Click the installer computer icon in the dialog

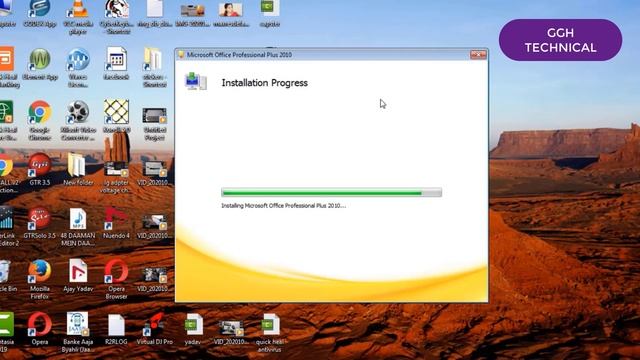[196, 81]
